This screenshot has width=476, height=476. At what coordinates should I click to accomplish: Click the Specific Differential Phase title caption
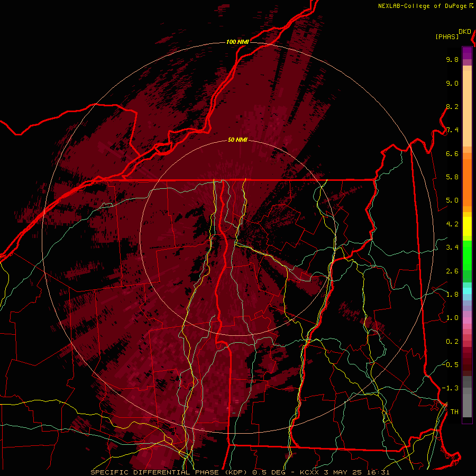pyautogui.click(x=240, y=472)
